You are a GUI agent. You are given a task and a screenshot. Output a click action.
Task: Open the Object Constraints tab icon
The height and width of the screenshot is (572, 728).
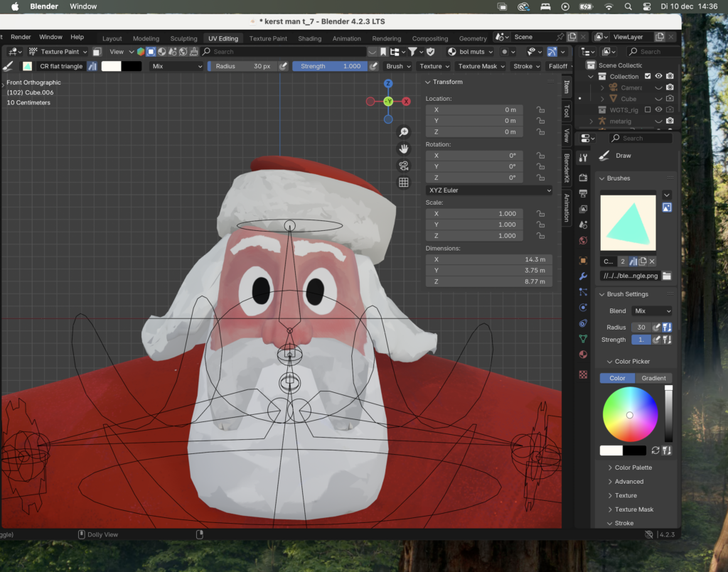tap(583, 323)
